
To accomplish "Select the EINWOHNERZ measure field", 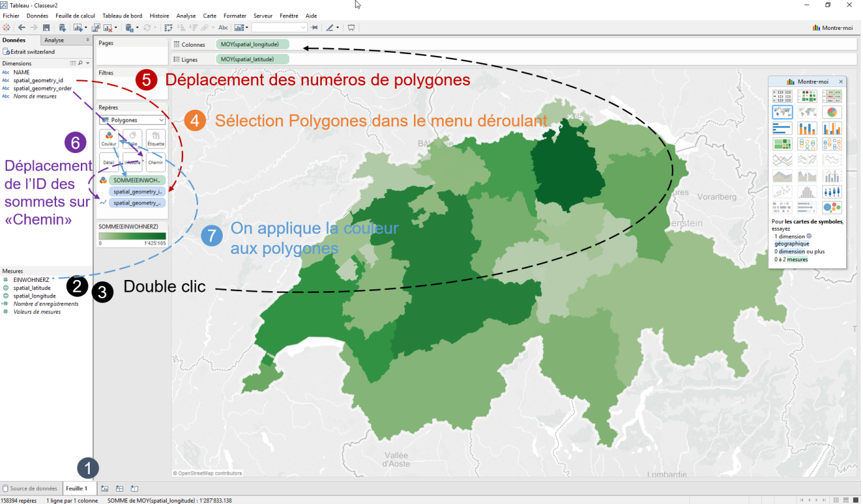I will [31, 280].
